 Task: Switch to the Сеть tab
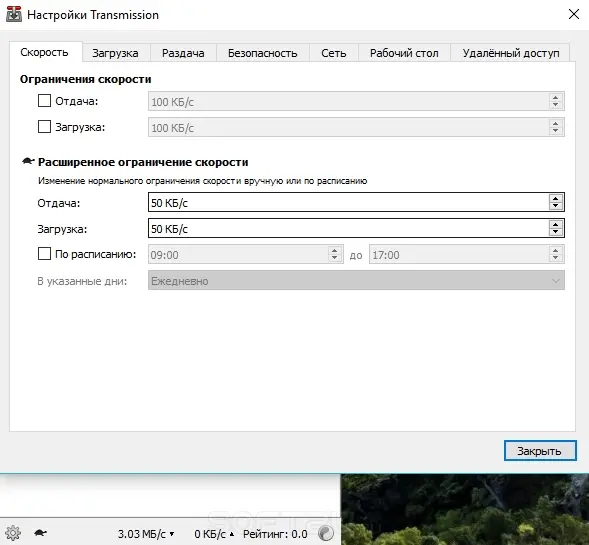point(334,53)
